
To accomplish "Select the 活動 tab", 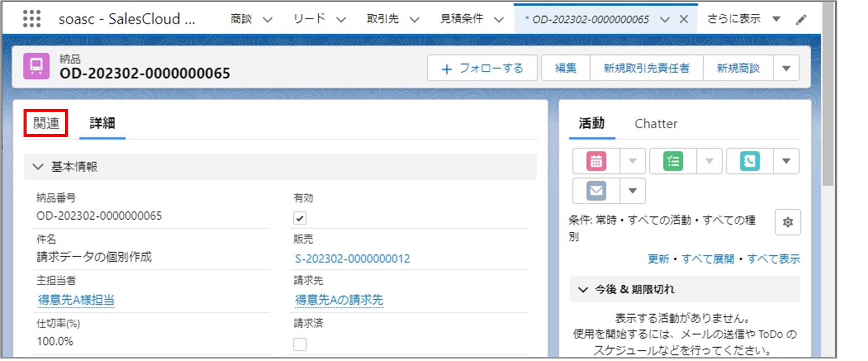I will (592, 123).
